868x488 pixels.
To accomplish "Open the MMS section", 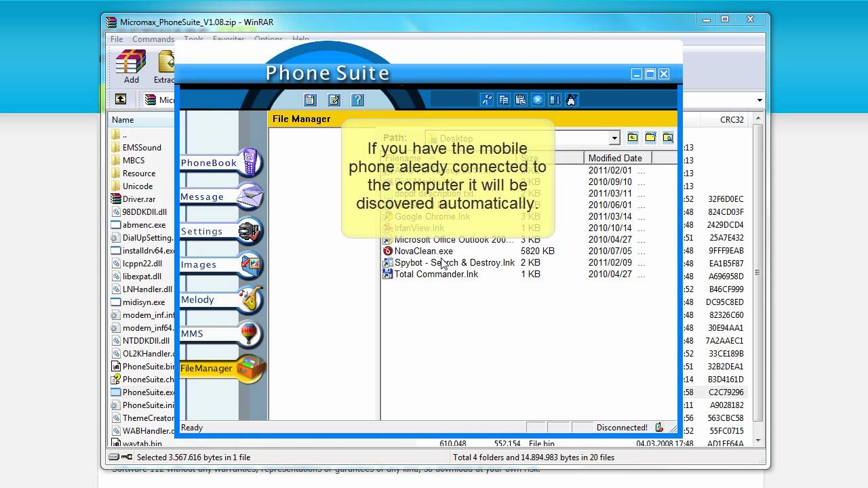I will [x=220, y=333].
